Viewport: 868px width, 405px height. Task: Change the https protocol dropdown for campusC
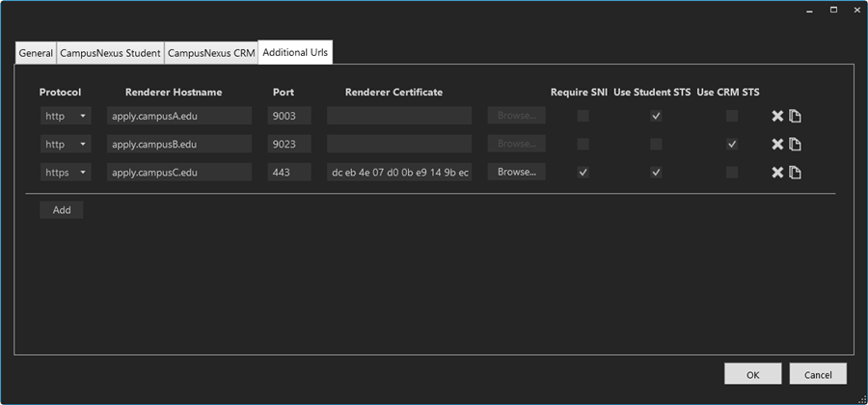point(66,172)
